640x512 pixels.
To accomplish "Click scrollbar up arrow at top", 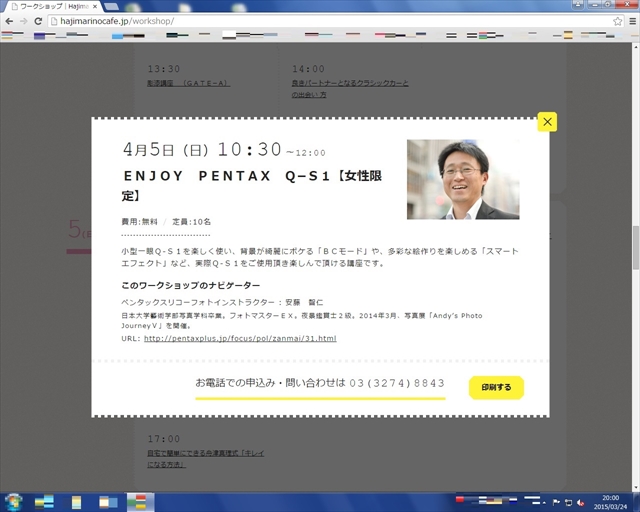I will 636,46.
